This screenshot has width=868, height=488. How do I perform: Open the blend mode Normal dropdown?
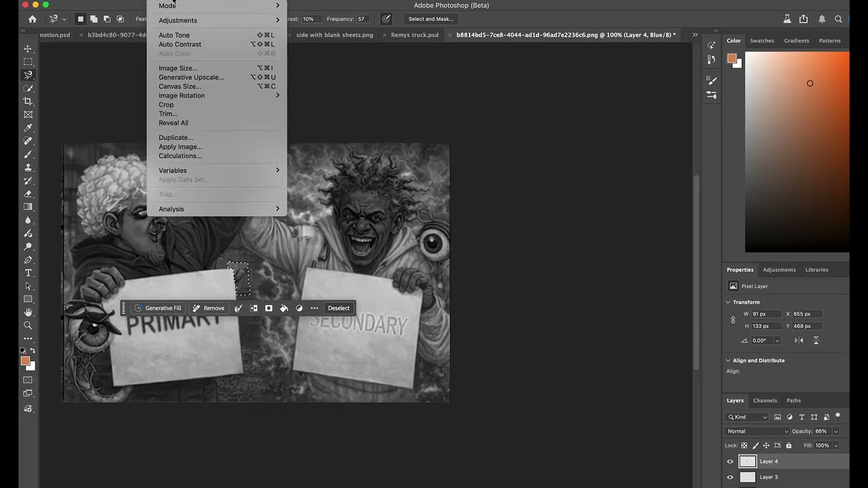[x=757, y=431]
